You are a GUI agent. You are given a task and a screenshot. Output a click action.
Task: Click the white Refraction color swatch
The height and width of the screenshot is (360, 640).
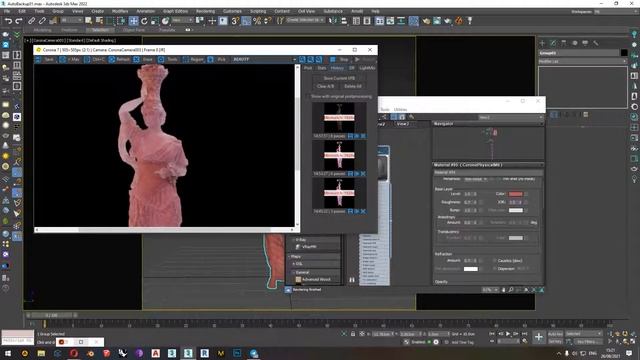[x=471, y=269]
